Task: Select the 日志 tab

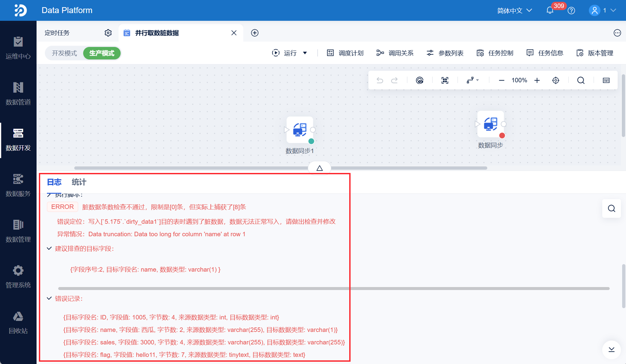Action: (x=54, y=182)
